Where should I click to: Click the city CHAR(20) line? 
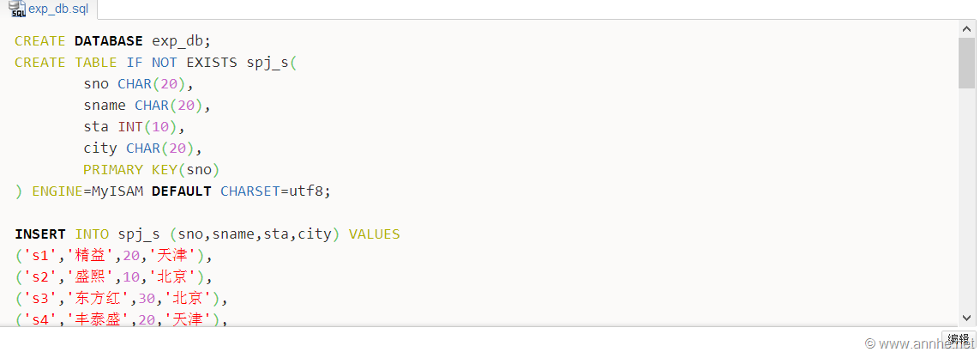coord(142,148)
